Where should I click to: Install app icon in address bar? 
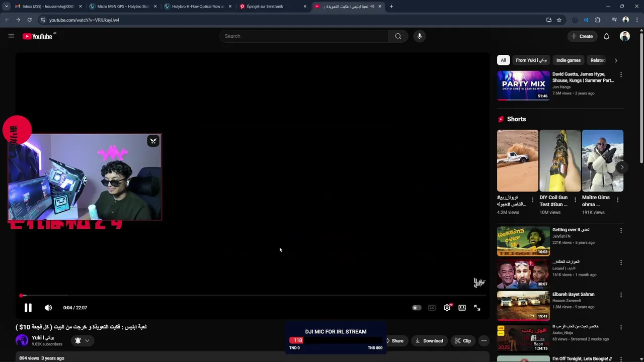tap(549, 20)
